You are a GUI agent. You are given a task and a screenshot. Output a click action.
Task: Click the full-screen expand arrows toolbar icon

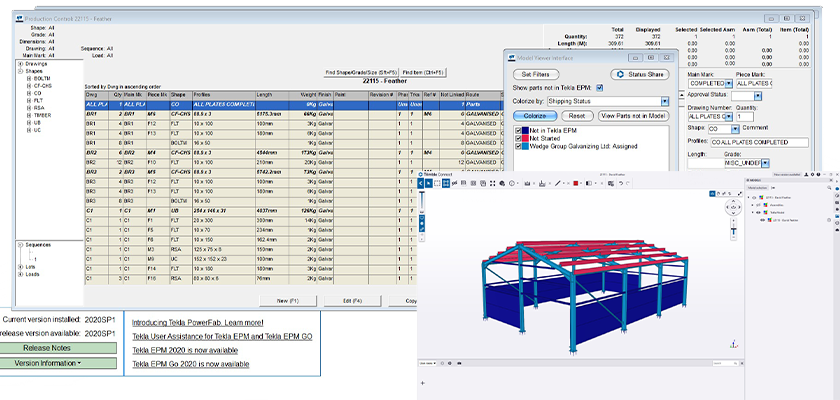pyautogui.click(x=492, y=183)
